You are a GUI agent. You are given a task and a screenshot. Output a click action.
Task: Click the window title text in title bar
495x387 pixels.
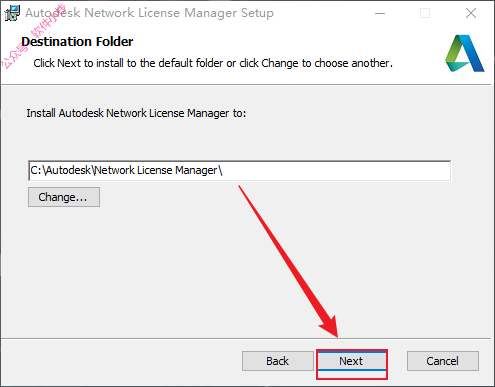pos(149,13)
